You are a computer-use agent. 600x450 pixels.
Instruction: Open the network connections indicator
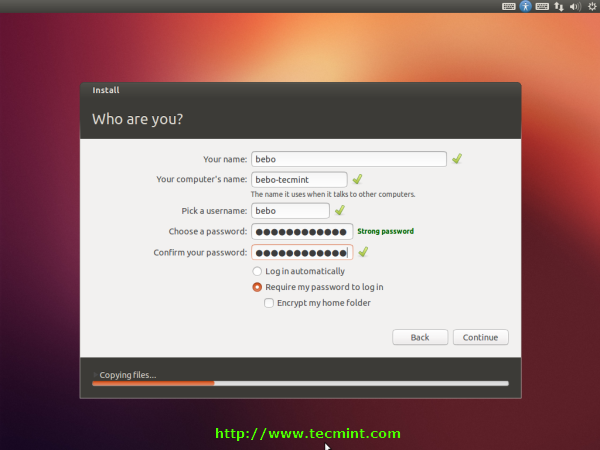[x=559, y=7]
